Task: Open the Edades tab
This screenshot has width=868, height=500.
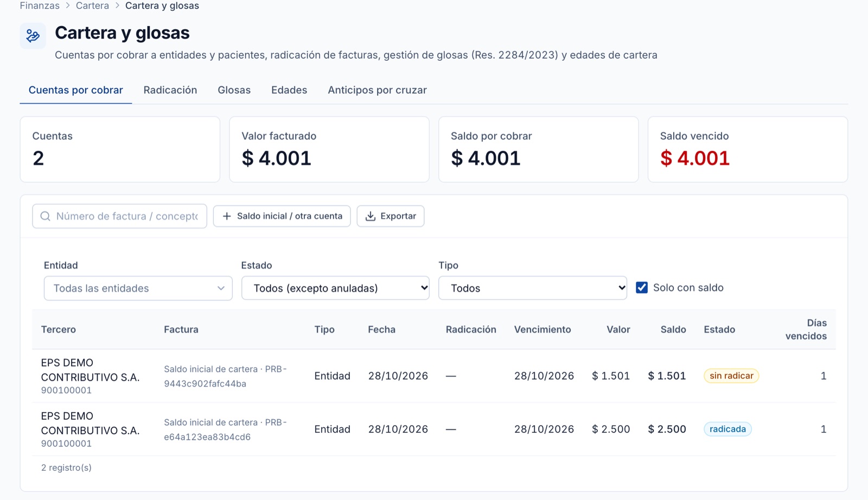Action: pyautogui.click(x=289, y=90)
